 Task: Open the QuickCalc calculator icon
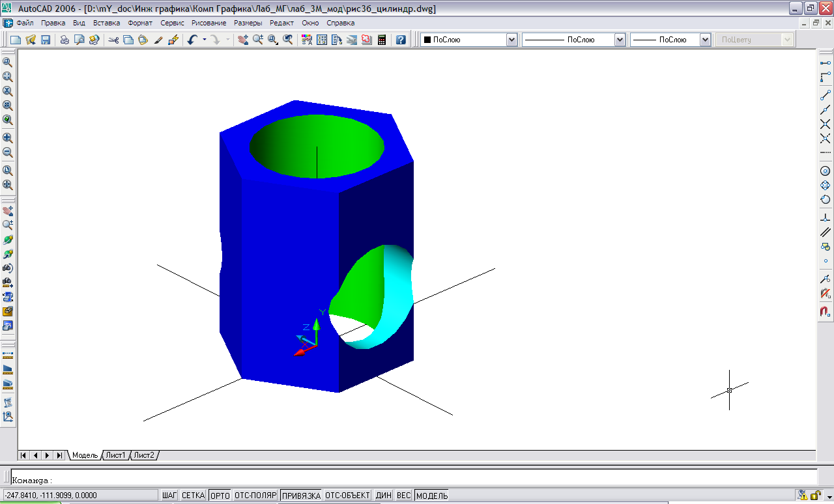tap(382, 40)
